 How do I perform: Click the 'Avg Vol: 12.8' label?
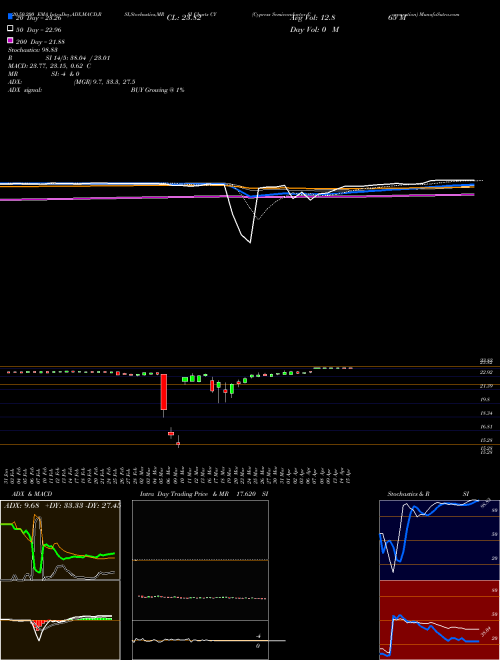click(x=313, y=18)
